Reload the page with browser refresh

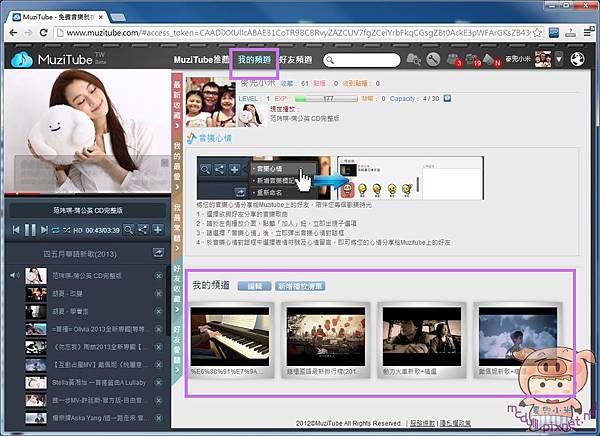click(44, 33)
